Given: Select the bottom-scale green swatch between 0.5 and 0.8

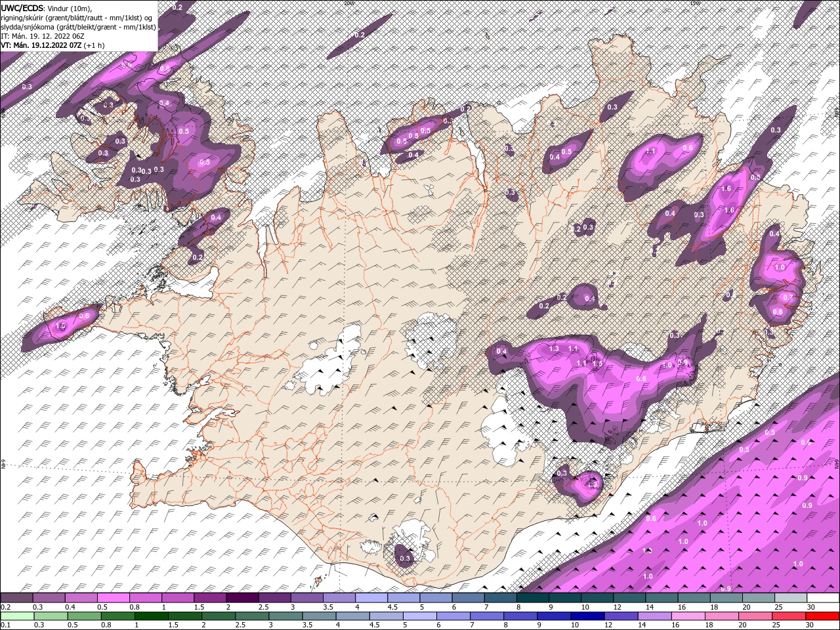Looking at the screenshot, I should tap(85, 616).
